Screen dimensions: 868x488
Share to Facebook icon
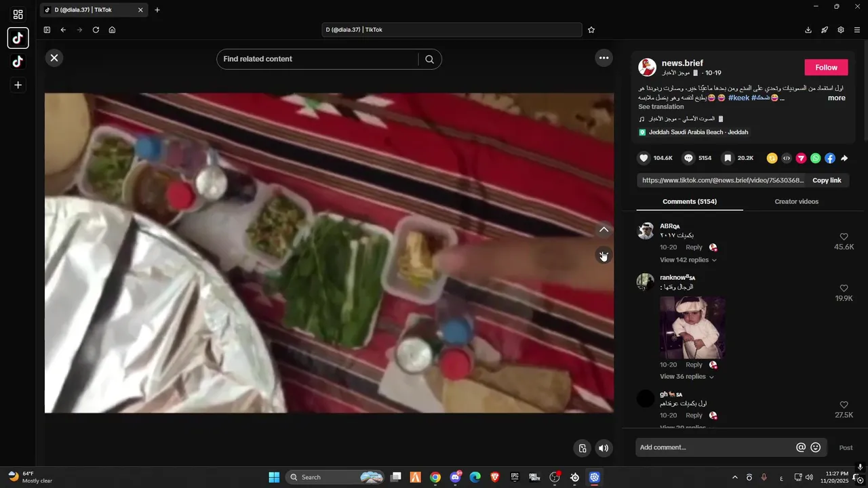point(830,158)
